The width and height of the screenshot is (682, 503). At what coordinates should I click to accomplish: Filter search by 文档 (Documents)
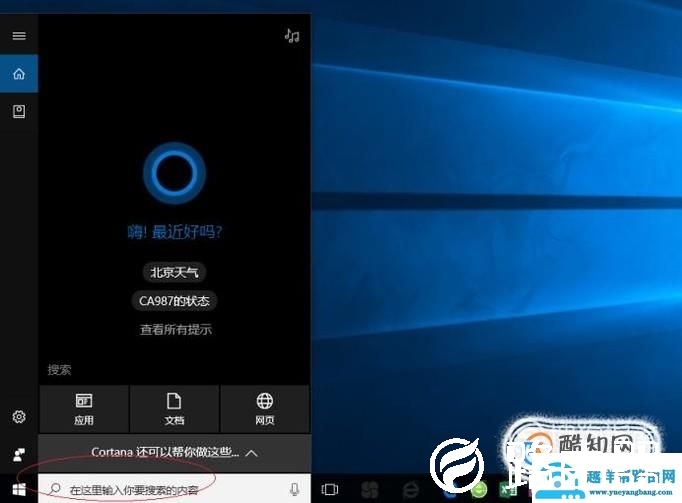(174, 409)
